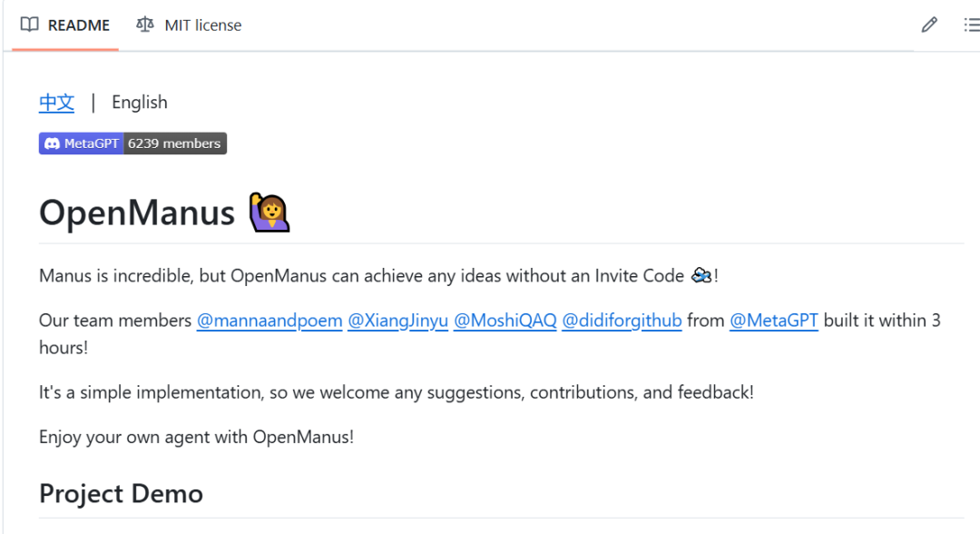Click the book icon beside README

29,25
